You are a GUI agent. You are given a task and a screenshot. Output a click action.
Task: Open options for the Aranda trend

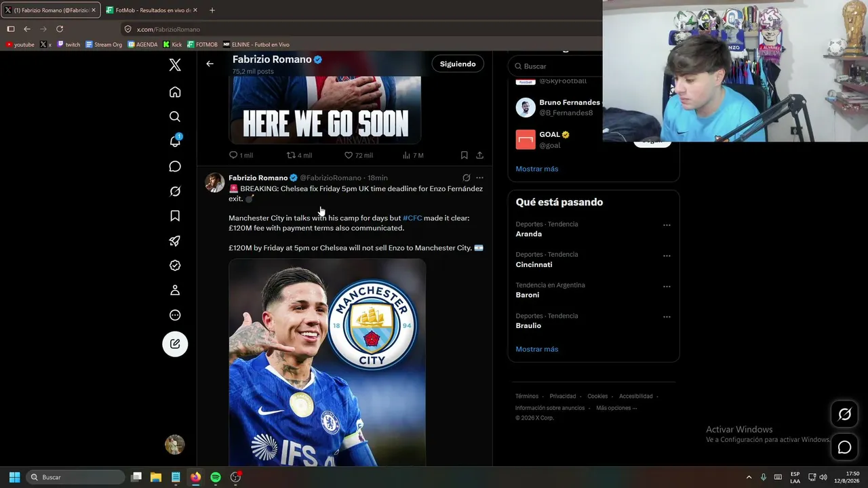point(667,225)
